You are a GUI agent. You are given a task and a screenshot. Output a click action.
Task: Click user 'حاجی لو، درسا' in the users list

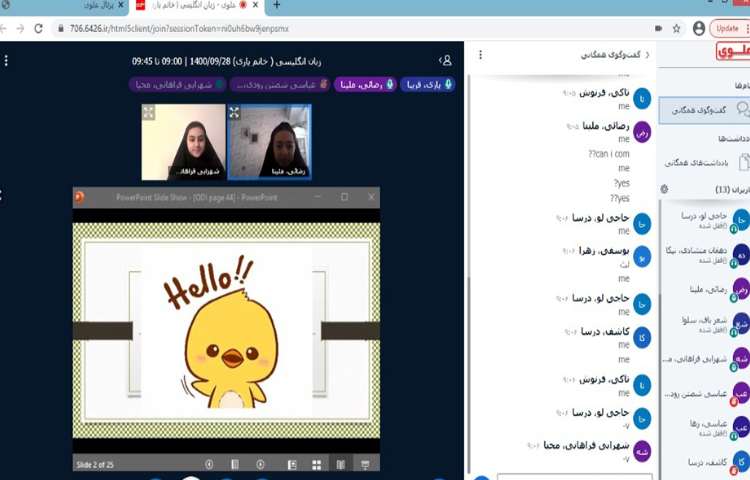(x=706, y=221)
